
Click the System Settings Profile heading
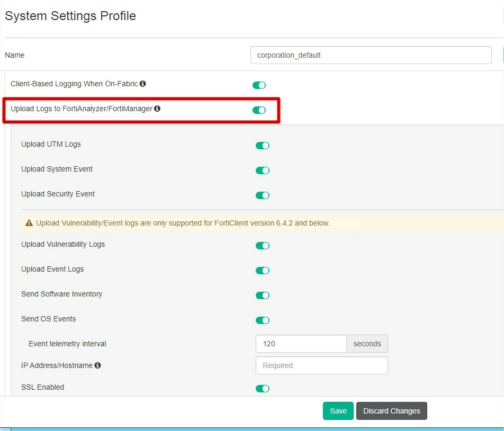click(x=70, y=16)
